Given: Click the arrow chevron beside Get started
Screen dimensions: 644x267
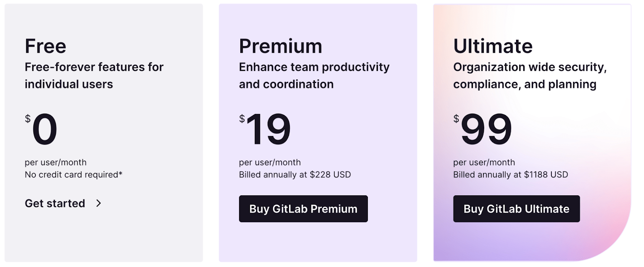Looking at the screenshot, I should click(99, 203).
